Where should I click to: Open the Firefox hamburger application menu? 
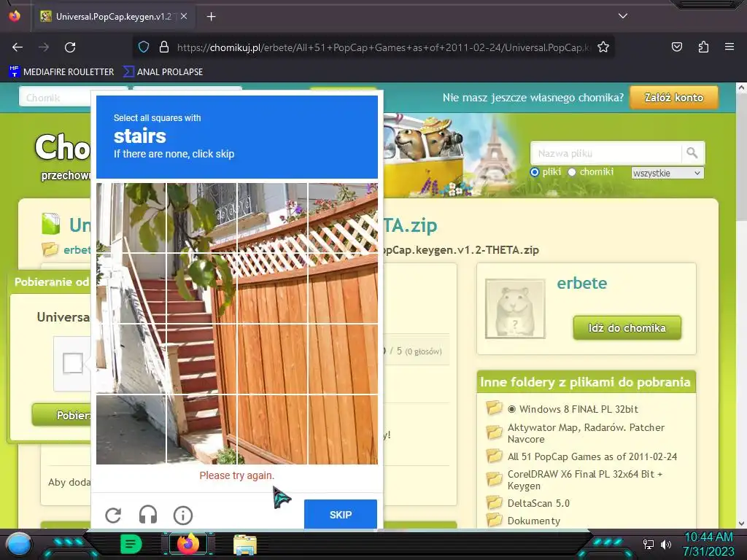[x=729, y=47]
